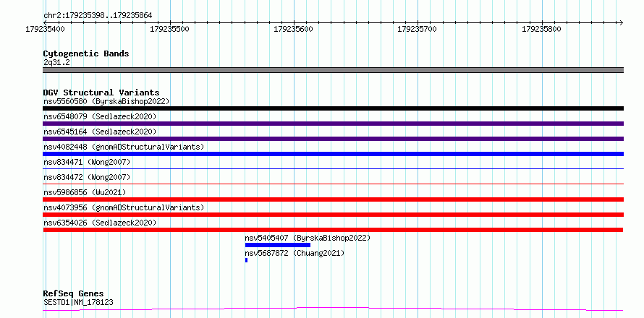The width and height of the screenshot is (644, 318).
Task: Click ruler position 179235500
Action: tap(169, 29)
